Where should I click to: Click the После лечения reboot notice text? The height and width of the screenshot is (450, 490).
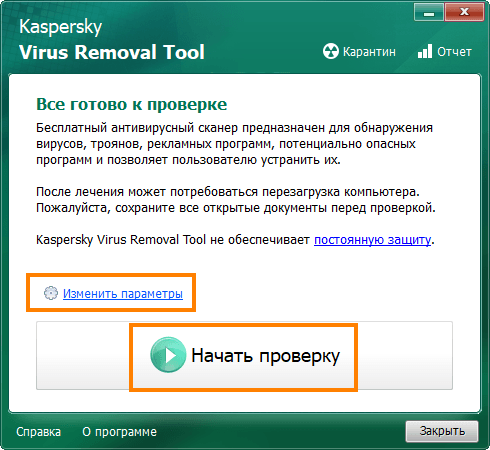click(x=236, y=200)
